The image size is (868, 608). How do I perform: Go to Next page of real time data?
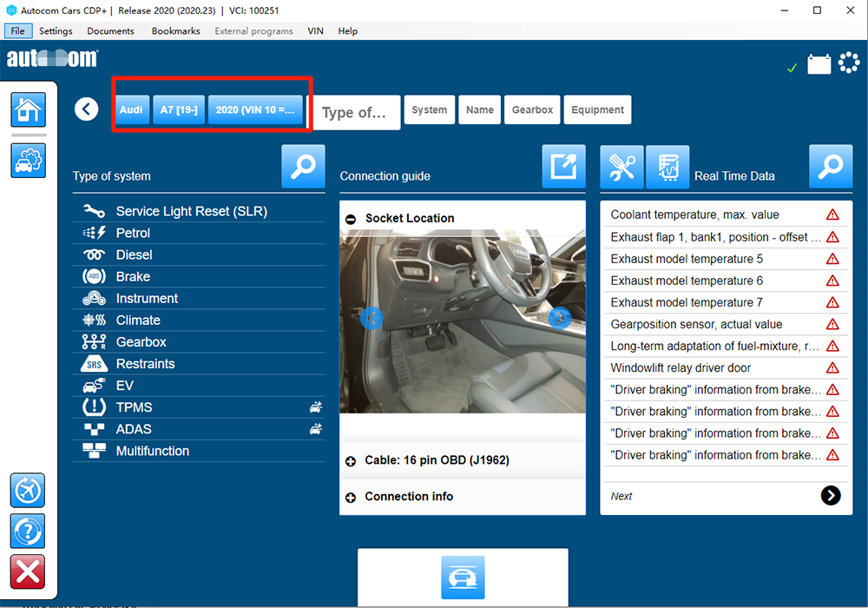[831, 496]
